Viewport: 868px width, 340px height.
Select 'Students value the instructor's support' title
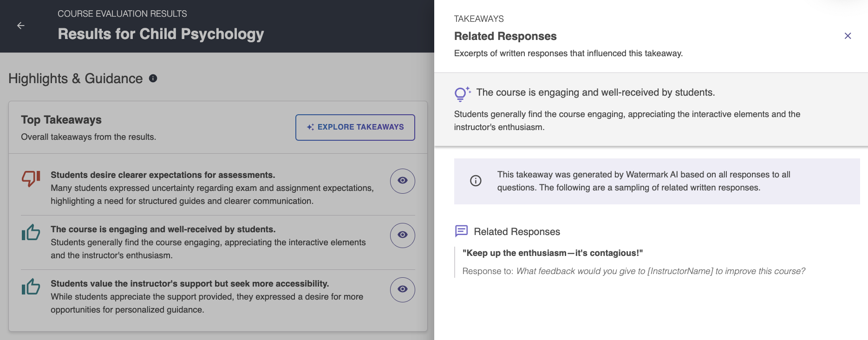click(189, 284)
